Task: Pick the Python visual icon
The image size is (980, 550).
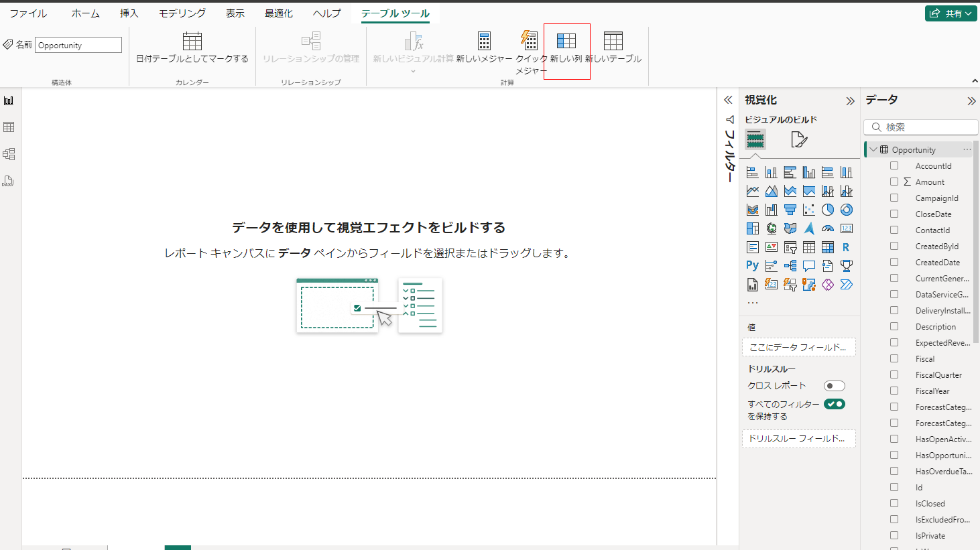Action: (753, 266)
